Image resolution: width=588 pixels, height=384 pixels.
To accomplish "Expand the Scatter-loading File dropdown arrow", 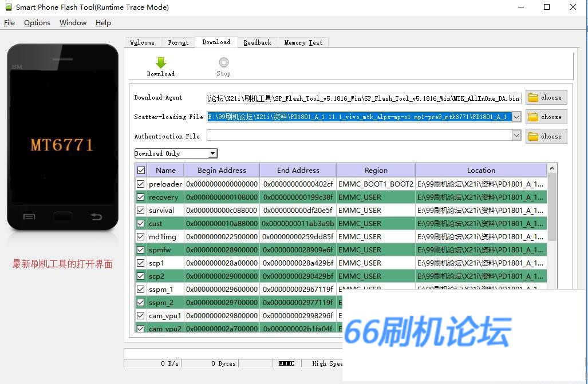I will tap(516, 117).
